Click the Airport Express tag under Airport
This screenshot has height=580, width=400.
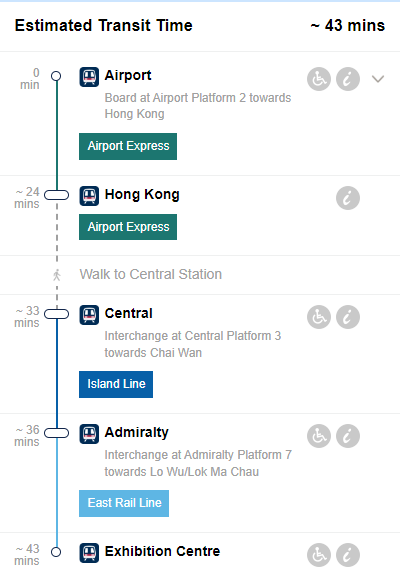[x=128, y=146]
